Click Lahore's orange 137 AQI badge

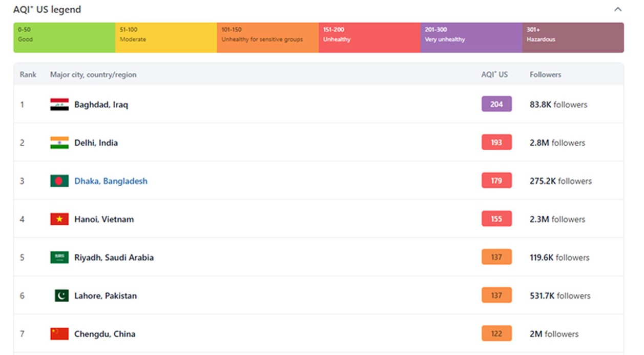pos(496,295)
